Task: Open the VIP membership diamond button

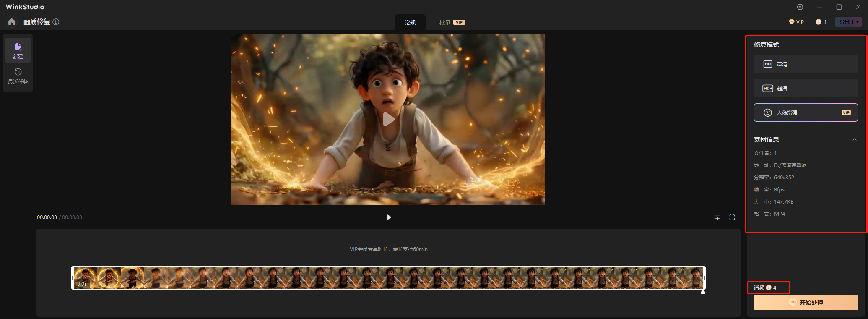Action: tap(796, 22)
